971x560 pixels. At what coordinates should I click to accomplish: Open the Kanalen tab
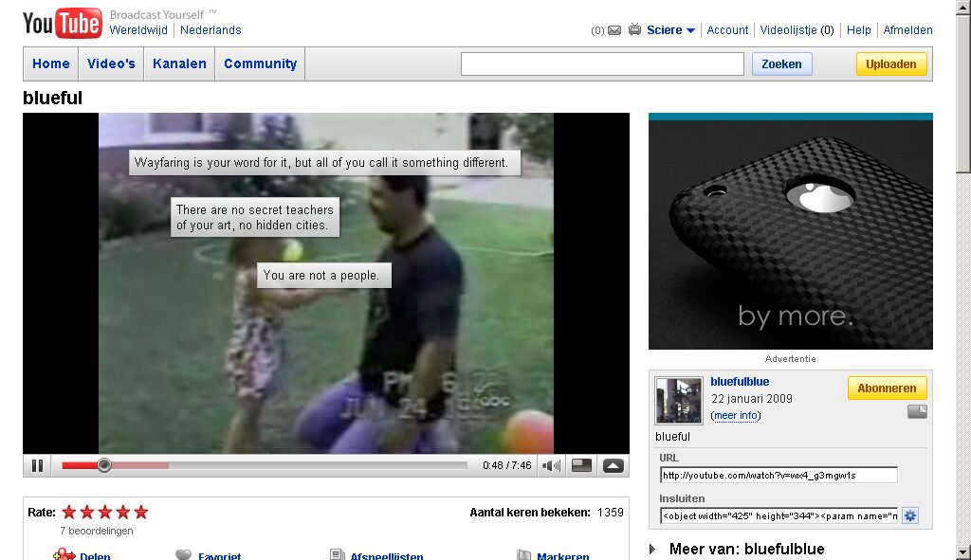click(x=179, y=63)
